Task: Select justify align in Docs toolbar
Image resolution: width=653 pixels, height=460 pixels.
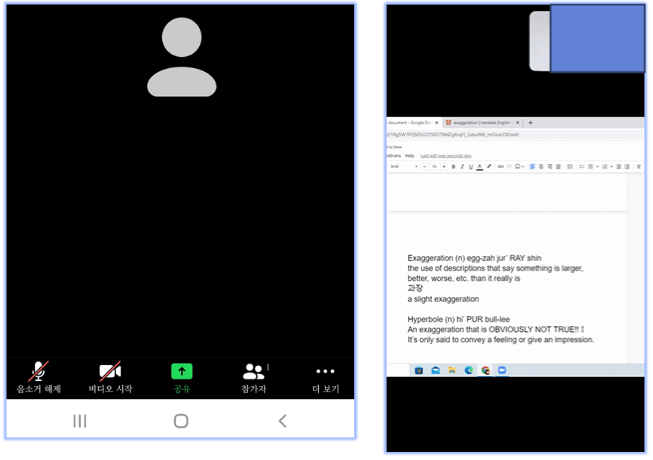Action: tap(558, 167)
